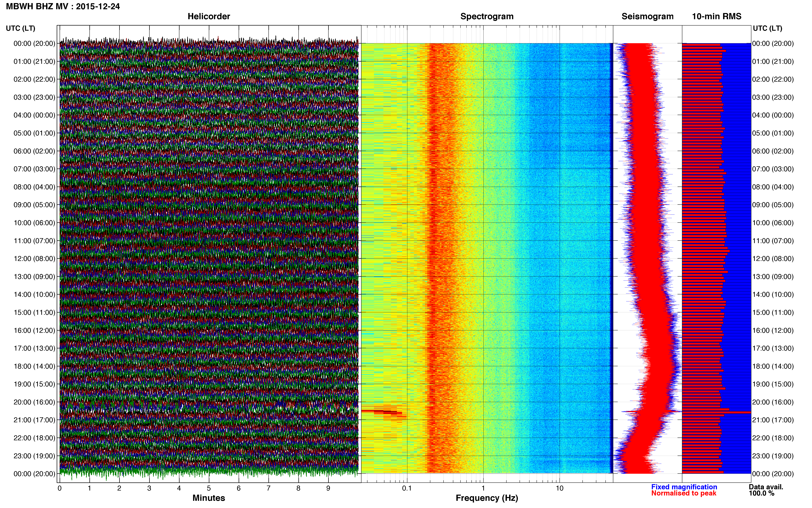The image size is (812, 508).
Task: Click the left 13:00 (09:00) time label
Action: [x=34, y=277]
